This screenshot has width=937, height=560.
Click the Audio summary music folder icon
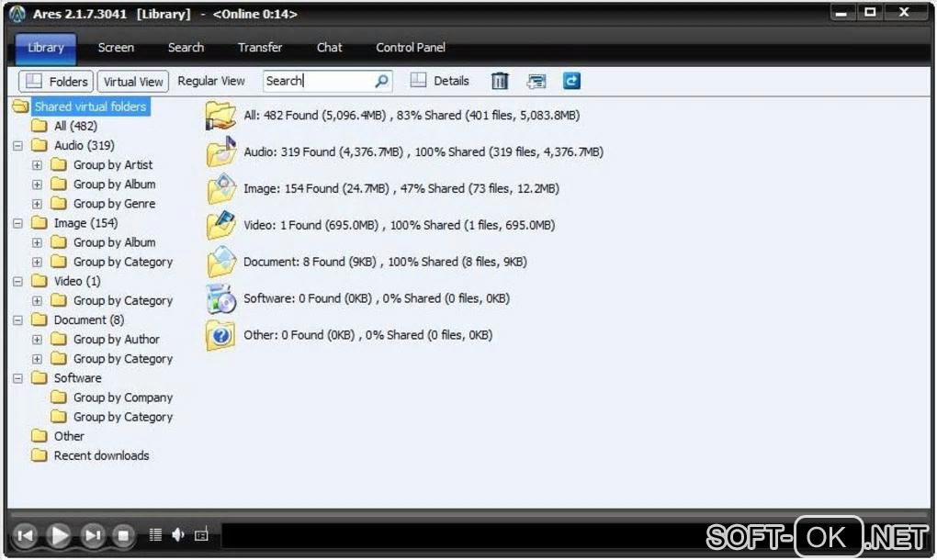[x=221, y=151]
